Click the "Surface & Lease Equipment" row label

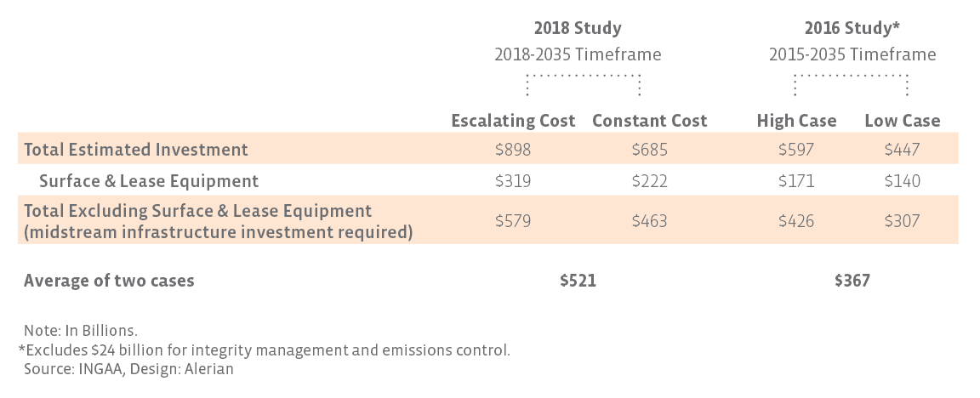point(149,180)
